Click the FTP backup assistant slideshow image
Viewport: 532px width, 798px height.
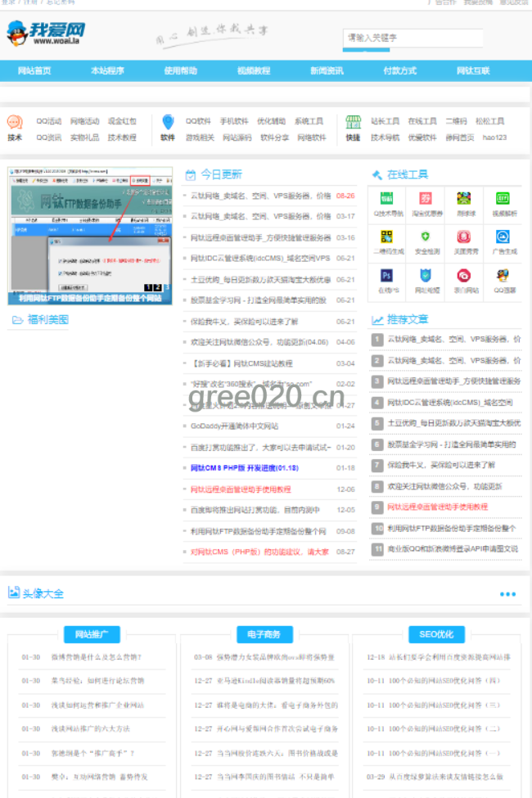(x=90, y=233)
